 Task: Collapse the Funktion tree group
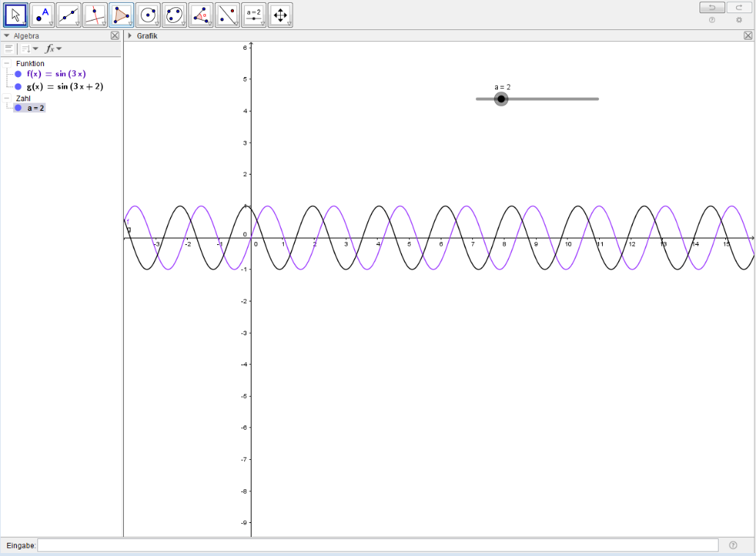point(7,63)
